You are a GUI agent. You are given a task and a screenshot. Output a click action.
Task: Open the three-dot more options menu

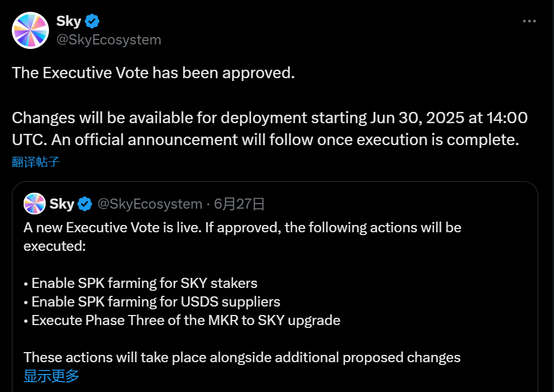point(529,21)
